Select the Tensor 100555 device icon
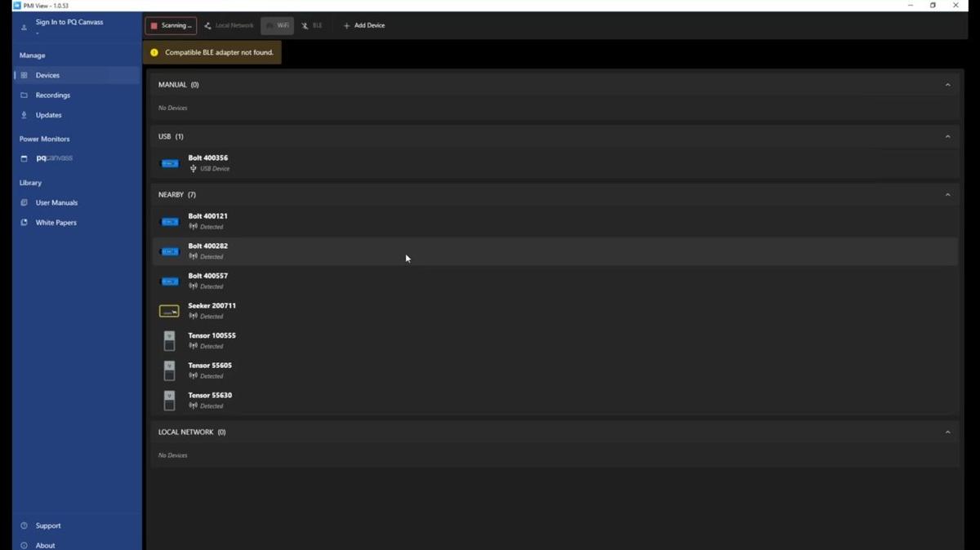Screen dimensions: 980x550 pos(169,341)
